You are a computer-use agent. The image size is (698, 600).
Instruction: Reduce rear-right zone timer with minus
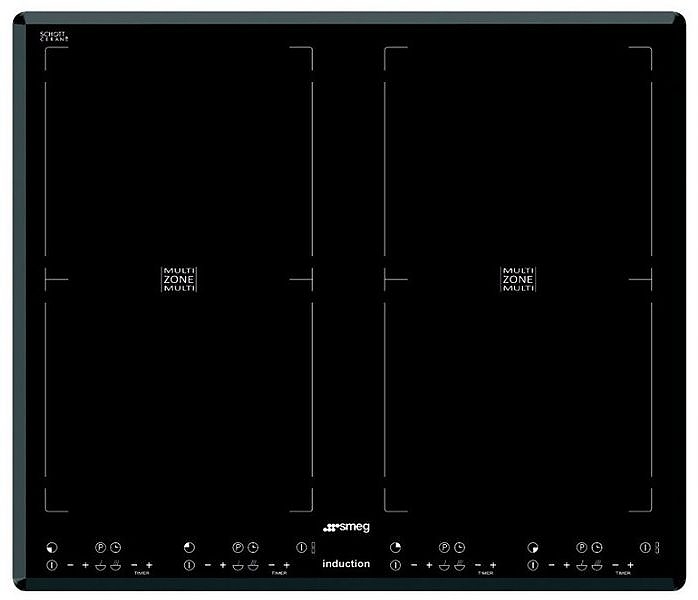478,565
